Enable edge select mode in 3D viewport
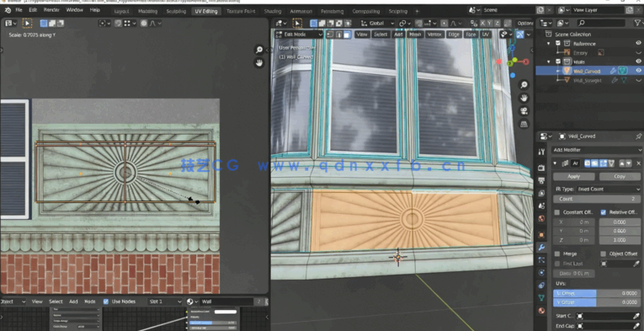Image resolution: width=644 pixels, height=331 pixels. pos(338,35)
